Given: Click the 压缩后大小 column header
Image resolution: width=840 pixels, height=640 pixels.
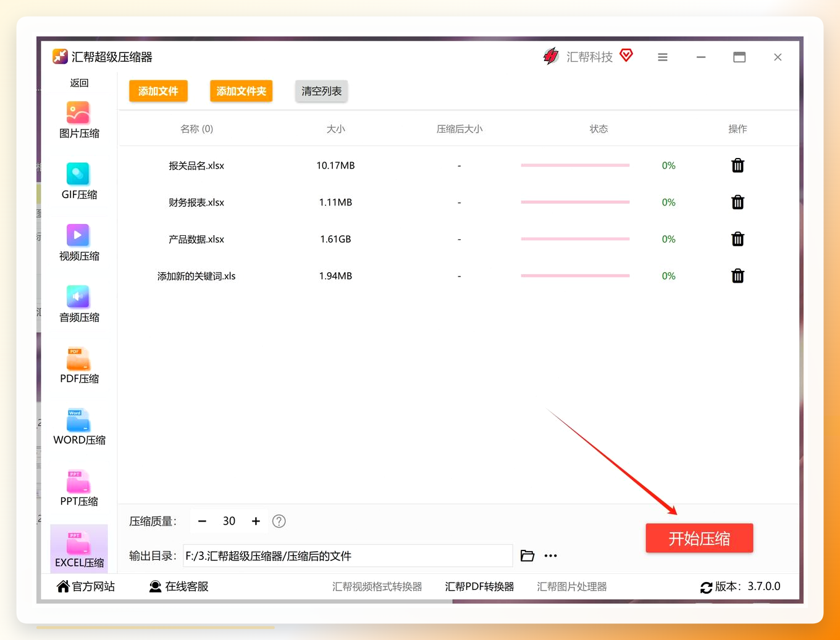Looking at the screenshot, I should (x=460, y=128).
